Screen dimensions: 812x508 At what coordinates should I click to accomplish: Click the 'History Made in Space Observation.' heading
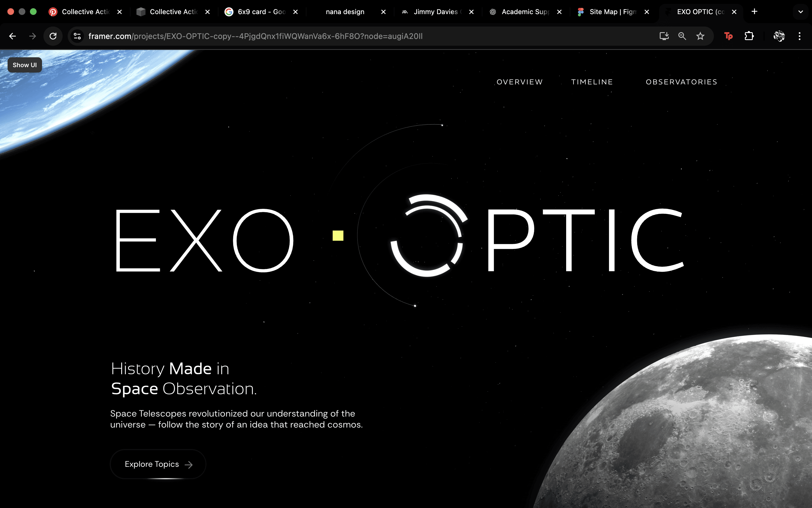click(184, 379)
